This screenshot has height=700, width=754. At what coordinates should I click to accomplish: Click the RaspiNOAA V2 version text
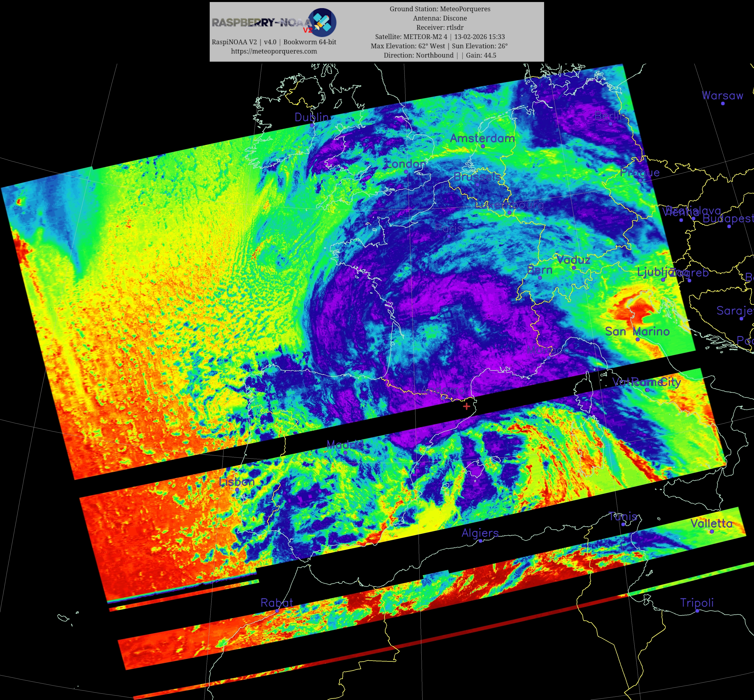274,42
